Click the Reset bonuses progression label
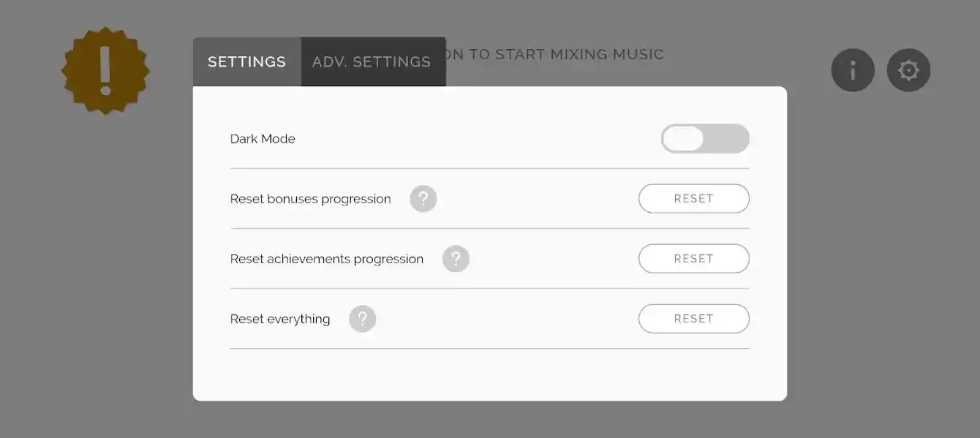Viewport: 980px width, 438px height. [x=310, y=199]
